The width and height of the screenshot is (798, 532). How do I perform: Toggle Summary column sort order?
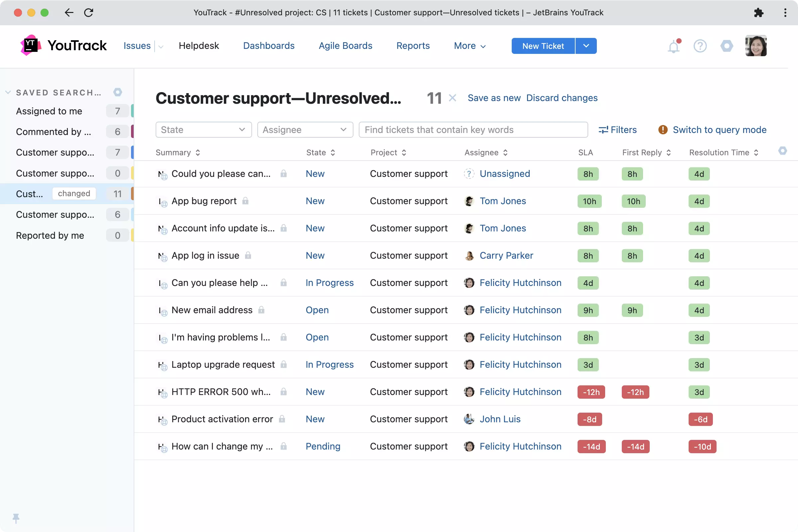pos(198,152)
